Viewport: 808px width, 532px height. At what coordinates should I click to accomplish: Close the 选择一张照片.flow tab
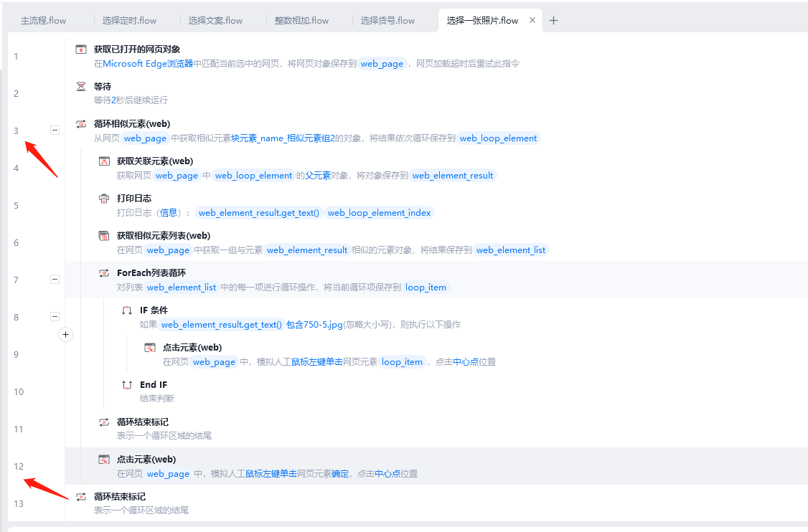click(x=532, y=21)
